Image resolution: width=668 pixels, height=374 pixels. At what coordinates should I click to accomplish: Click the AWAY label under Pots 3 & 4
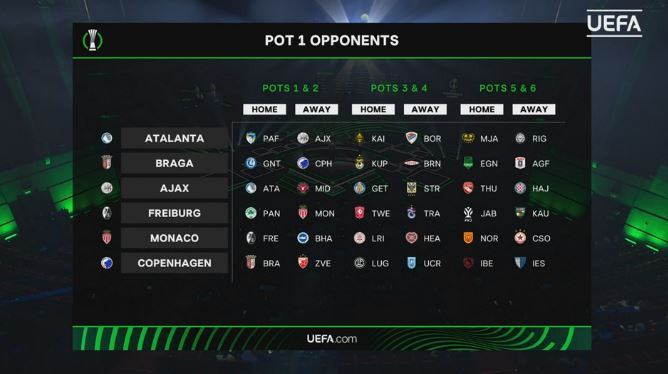pos(425,109)
